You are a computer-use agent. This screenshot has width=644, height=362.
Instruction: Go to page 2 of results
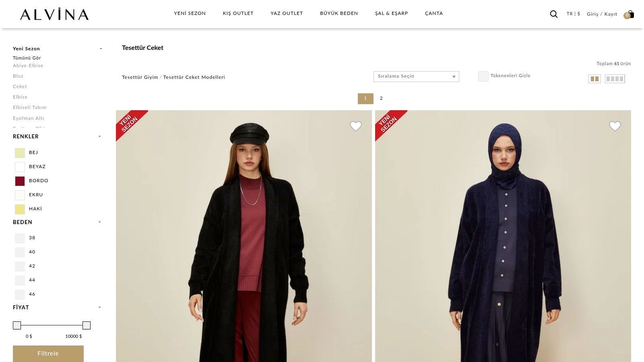tap(381, 99)
